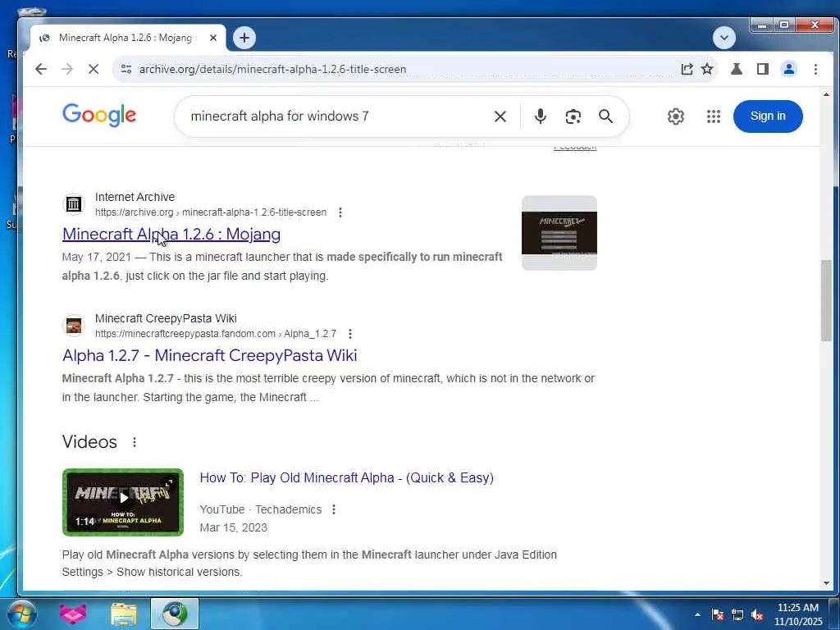Submit search with magnifier icon

605,116
